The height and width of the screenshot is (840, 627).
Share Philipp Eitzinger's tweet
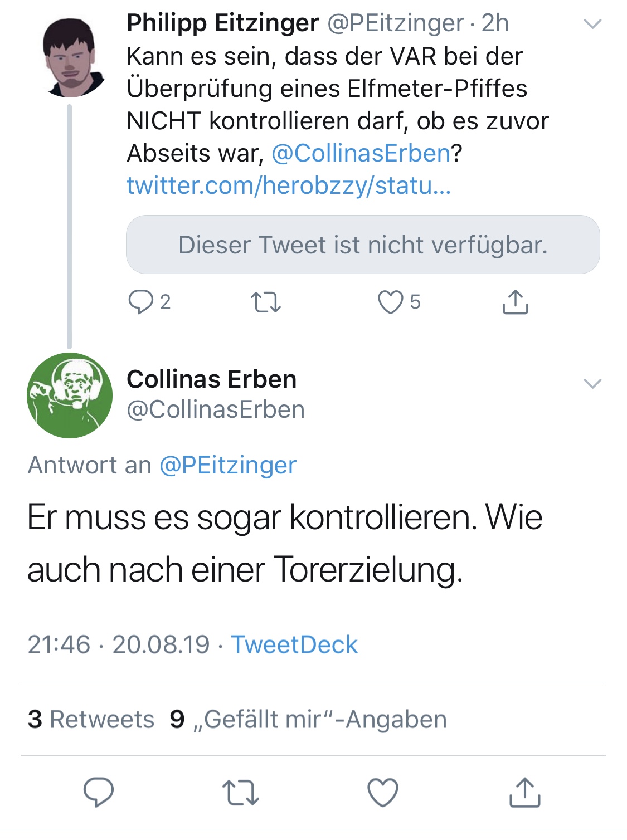pos(515,302)
